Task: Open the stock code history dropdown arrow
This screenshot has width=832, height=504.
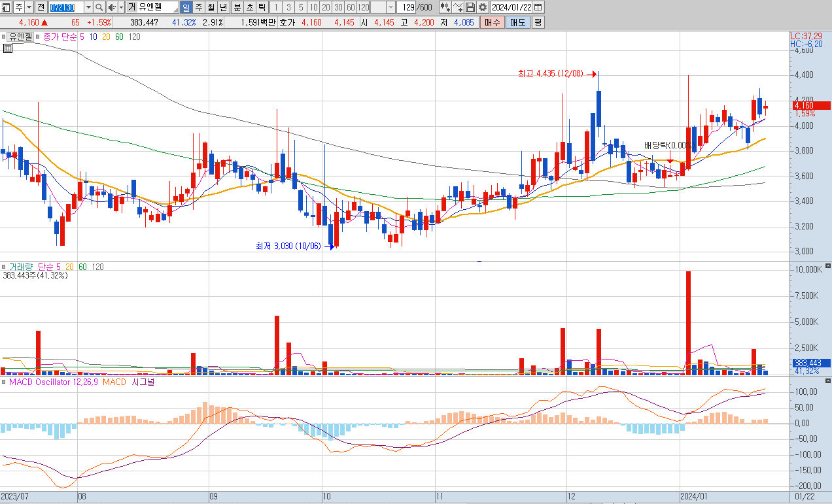Action: tap(88, 7)
